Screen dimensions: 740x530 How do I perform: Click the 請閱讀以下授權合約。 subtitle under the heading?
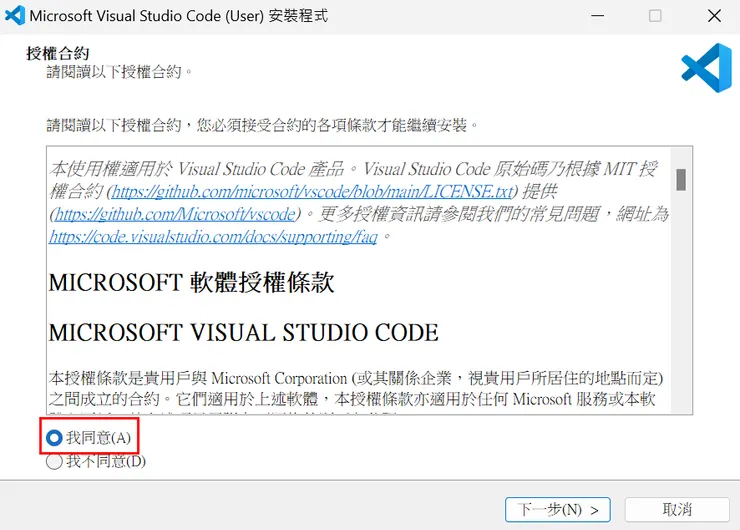tap(119, 72)
